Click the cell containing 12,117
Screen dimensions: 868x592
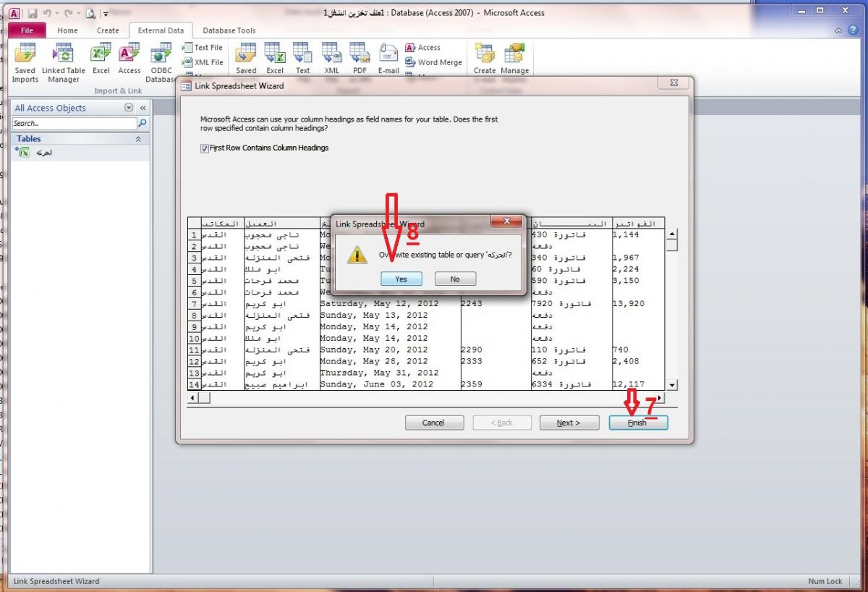pos(638,384)
